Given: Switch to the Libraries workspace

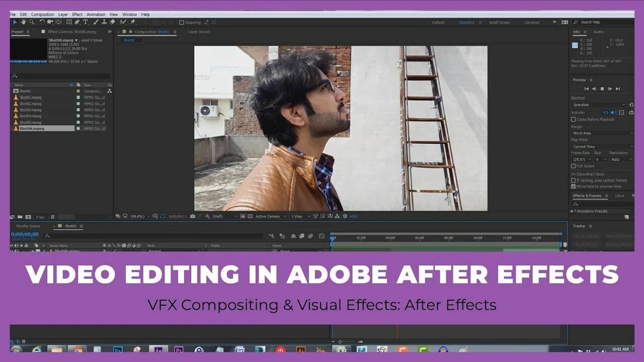Looking at the screenshot, I should pos(531,22).
